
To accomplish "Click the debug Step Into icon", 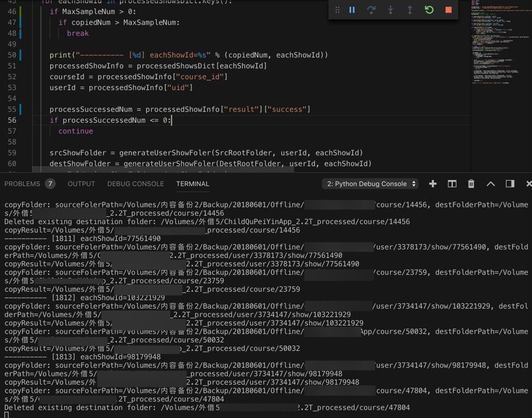I will click(391, 10).
